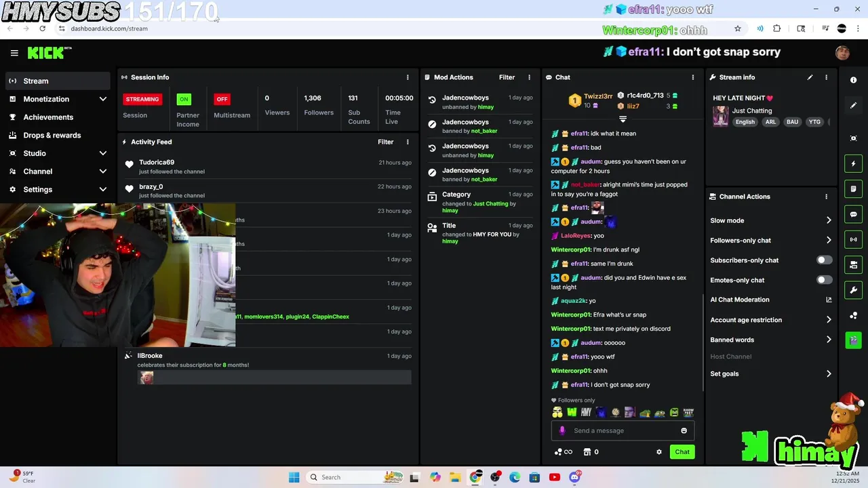Viewport: 868px width, 488px height.
Task: Click IlBrooke subscription entry name
Action: [x=150, y=356]
